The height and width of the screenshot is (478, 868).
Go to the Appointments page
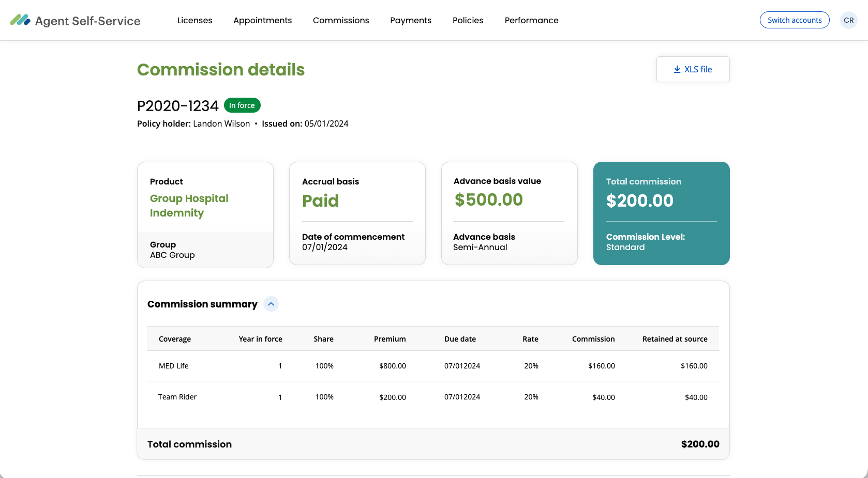pos(262,20)
